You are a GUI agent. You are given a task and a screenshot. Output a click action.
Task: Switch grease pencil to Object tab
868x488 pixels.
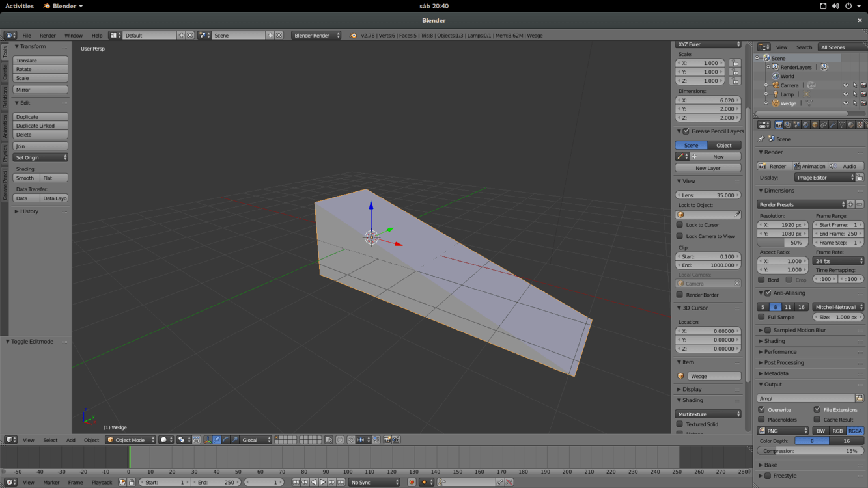coord(724,145)
